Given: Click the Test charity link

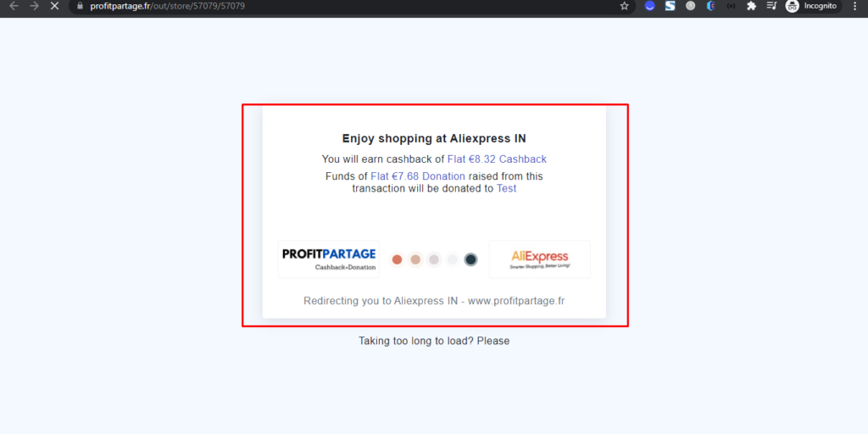Looking at the screenshot, I should point(507,189).
